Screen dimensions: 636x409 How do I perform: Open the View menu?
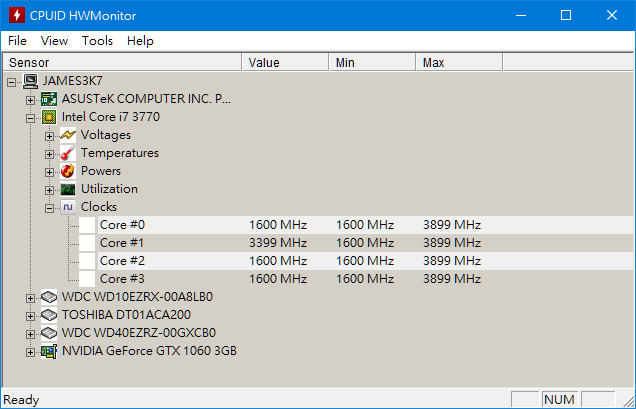click(x=54, y=41)
